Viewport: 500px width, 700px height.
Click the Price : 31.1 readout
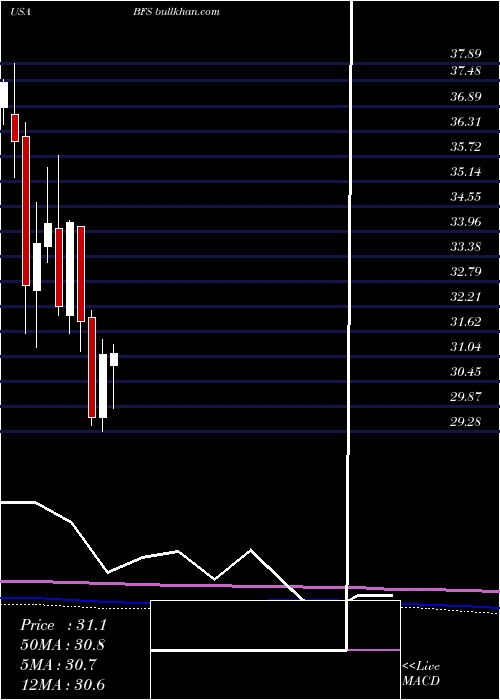click(x=63, y=625)
